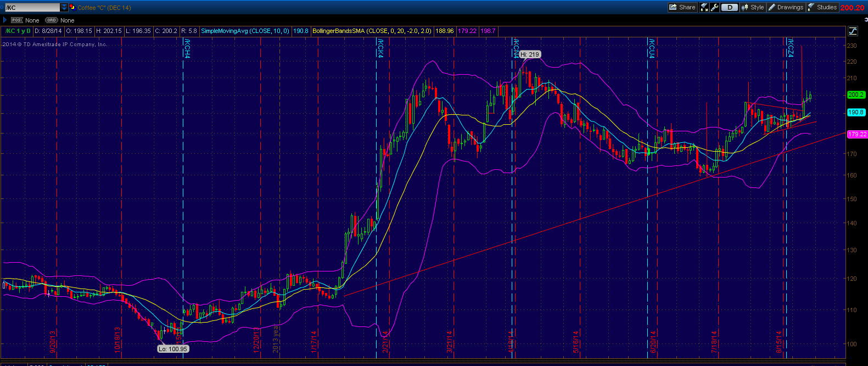
Task: Expand the positions and orders triangle
Action: point(5,20)
